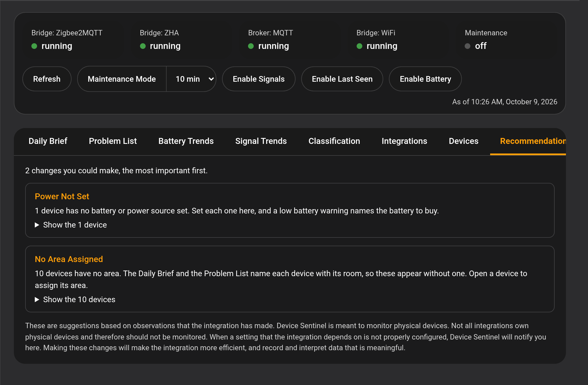Click 'Broker: MQTT' label
588x385 pixels.
pyautogui.click(x=270, y=33)
